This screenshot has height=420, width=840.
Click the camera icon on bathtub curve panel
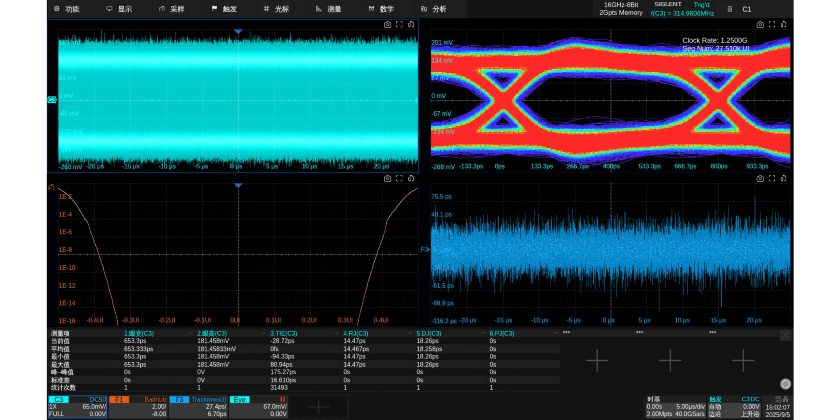click(x=387, y=178)
